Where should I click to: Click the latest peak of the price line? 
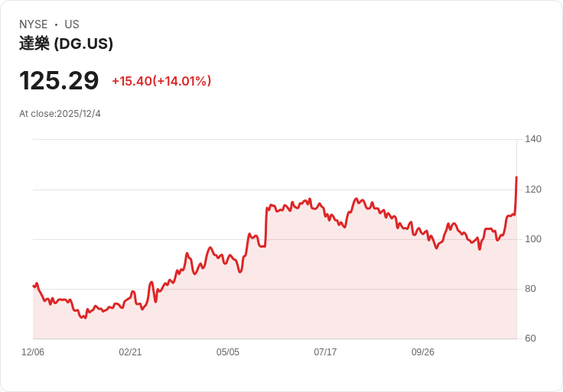pos(516,177)
